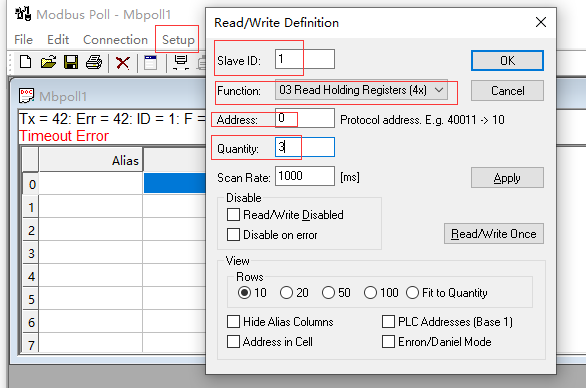The width and height of the screenshot is (586, 388).
Task: Click the Print toolbar icon
Action: click(94, 62)
